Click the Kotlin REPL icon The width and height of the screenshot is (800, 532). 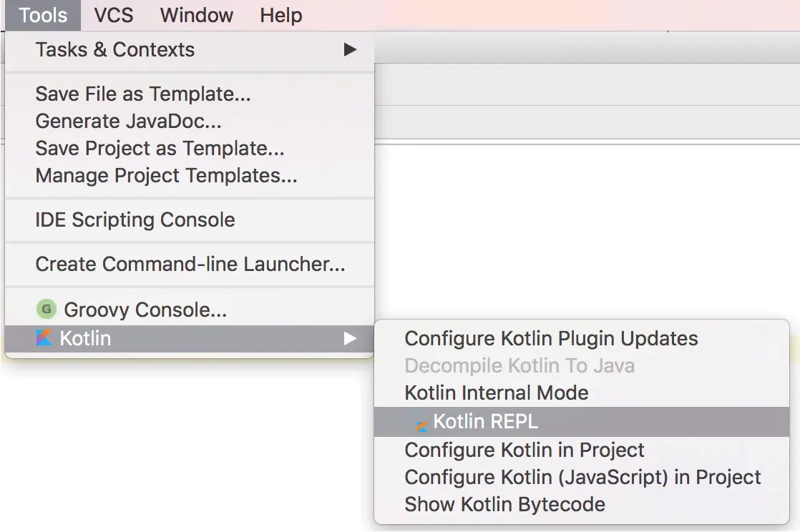pos(421,426)
